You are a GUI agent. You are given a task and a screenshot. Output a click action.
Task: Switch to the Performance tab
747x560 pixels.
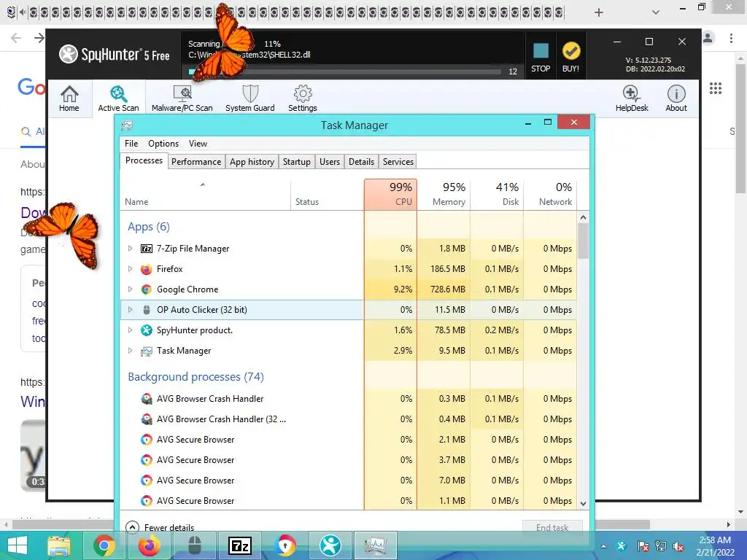[196, 162]
